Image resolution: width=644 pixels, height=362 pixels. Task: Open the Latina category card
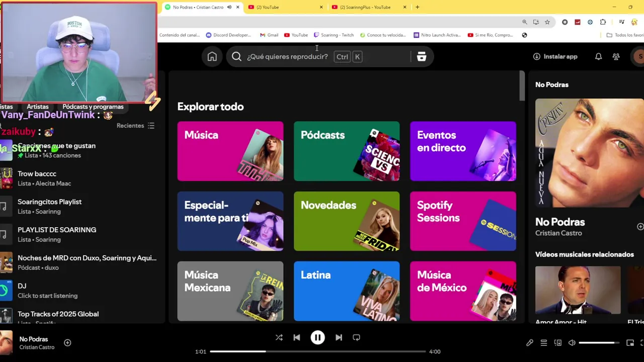coord(347,291)
